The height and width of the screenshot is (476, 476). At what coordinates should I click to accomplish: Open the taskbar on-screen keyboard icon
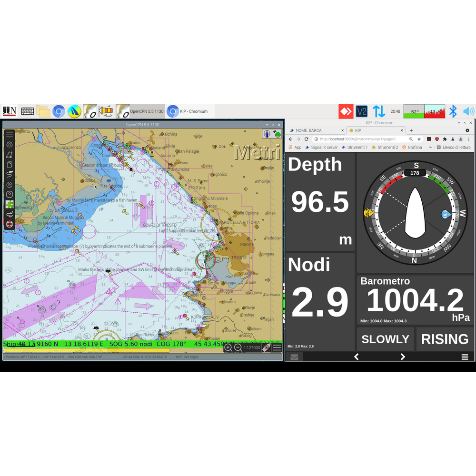[28, 111]
